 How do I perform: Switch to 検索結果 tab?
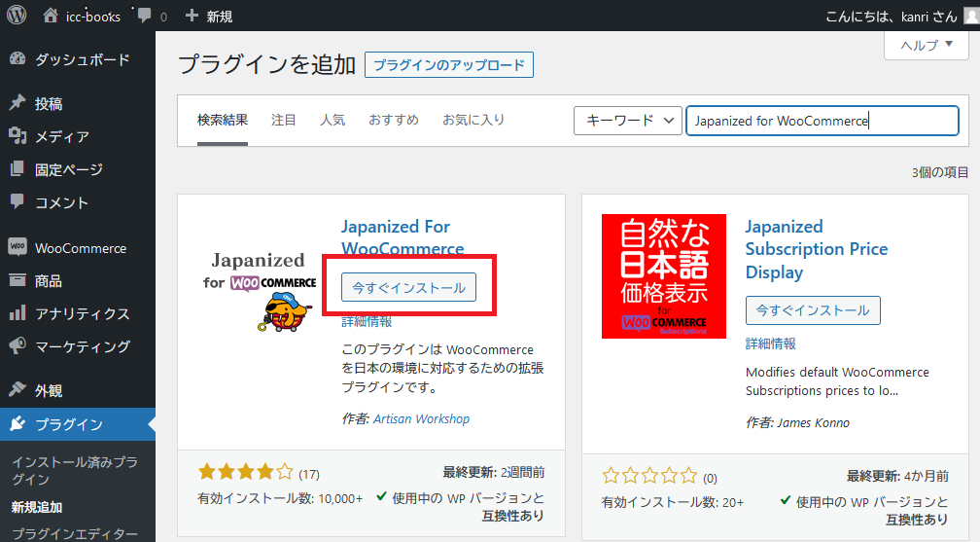223,120
